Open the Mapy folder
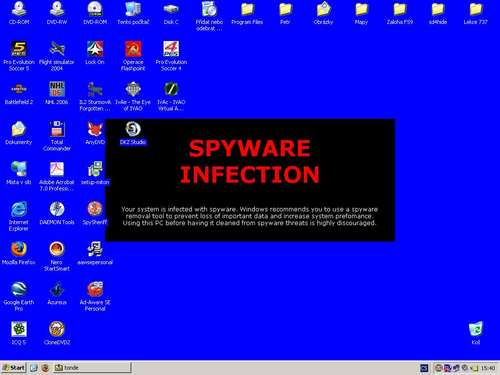 tap(361, 9)
